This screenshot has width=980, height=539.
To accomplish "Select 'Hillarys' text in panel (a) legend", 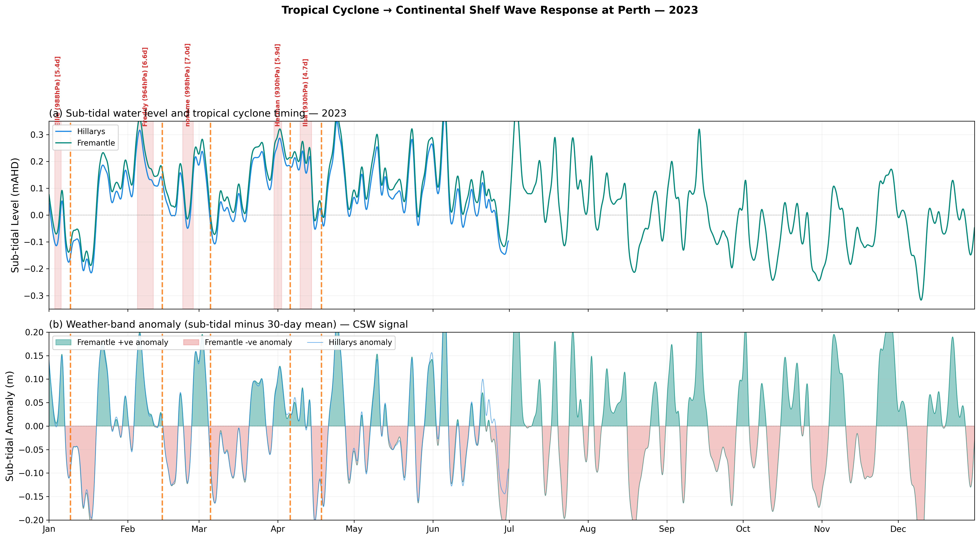I will click(x=91, y=132).
